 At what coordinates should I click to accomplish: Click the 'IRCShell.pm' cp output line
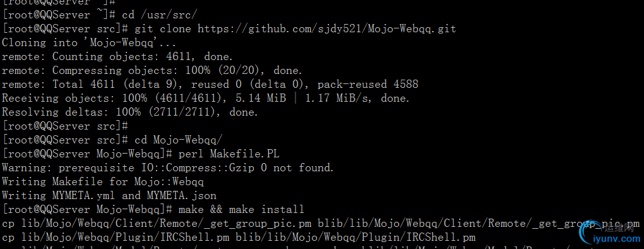click(x=239, y=238)
